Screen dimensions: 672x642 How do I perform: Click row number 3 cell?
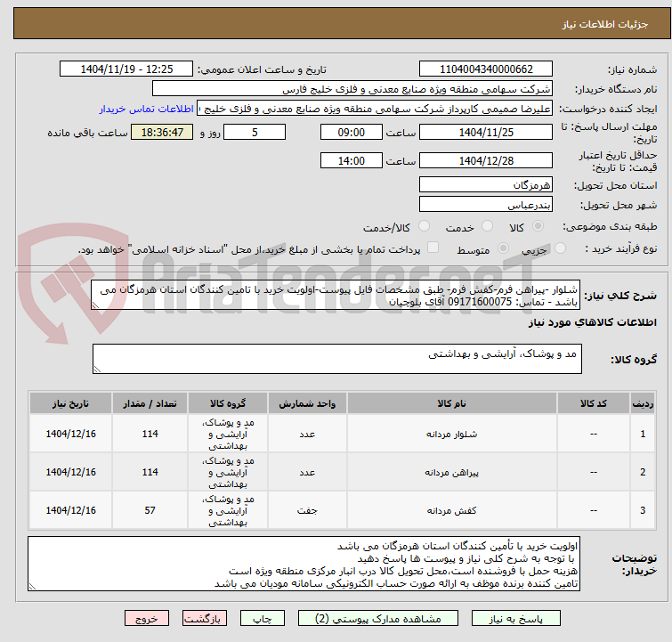click(643, 510)
